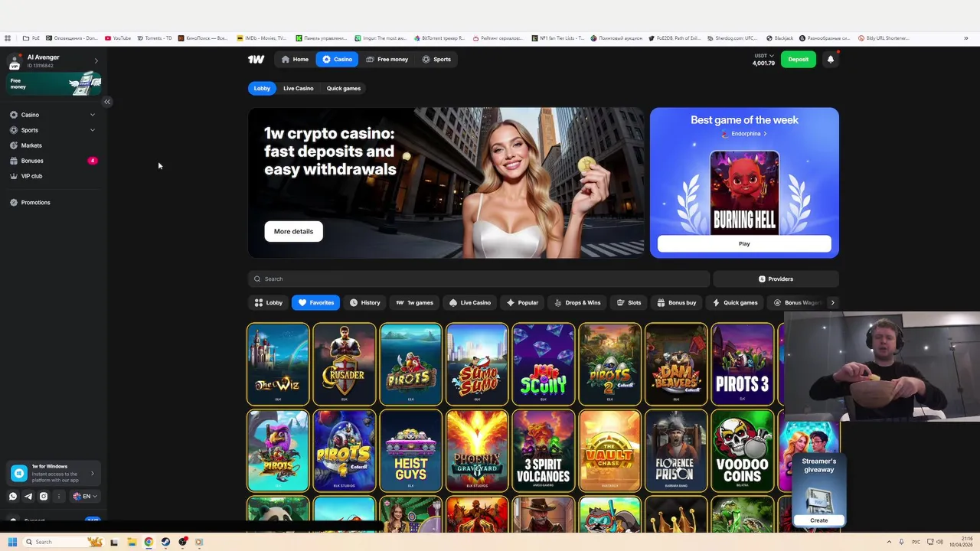Open Providers filter button

click(776, 279)
